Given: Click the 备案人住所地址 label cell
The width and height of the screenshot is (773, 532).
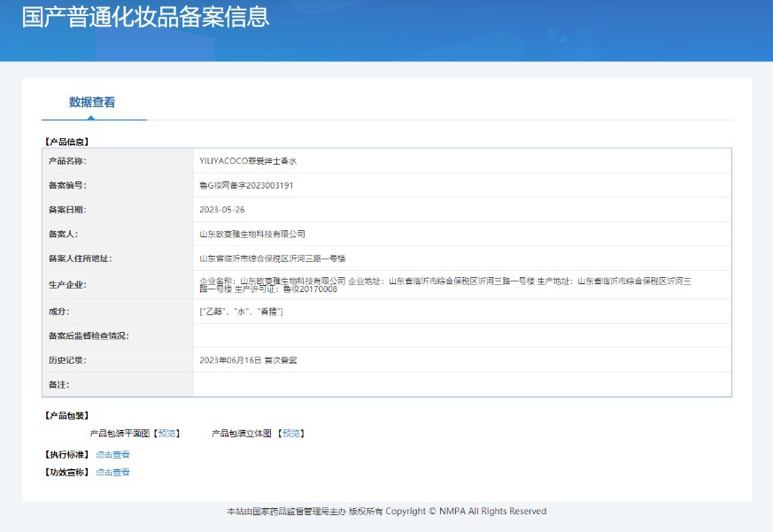Looking at the screenshot, I should (x=118, y=258).
